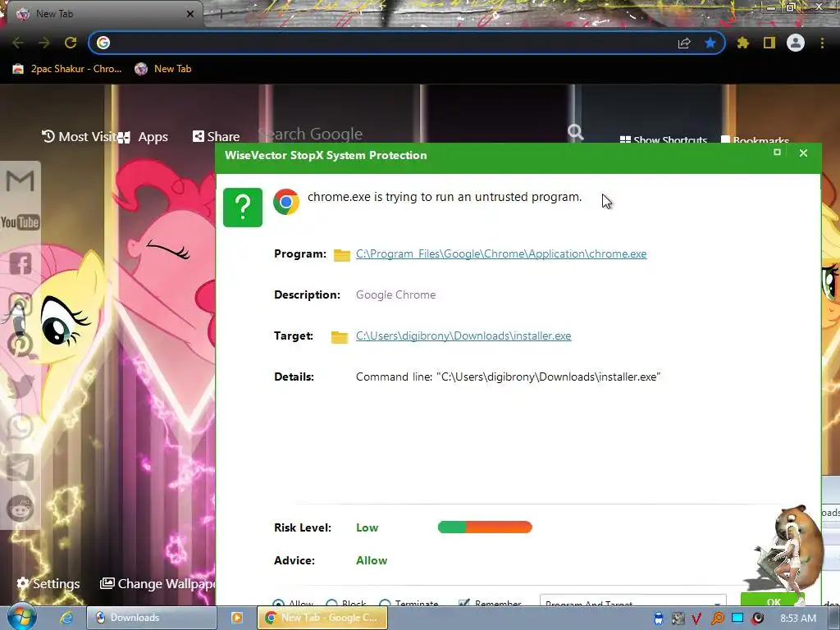
Task: Expand the Program And Target dropdown
Action: [633, 601]
